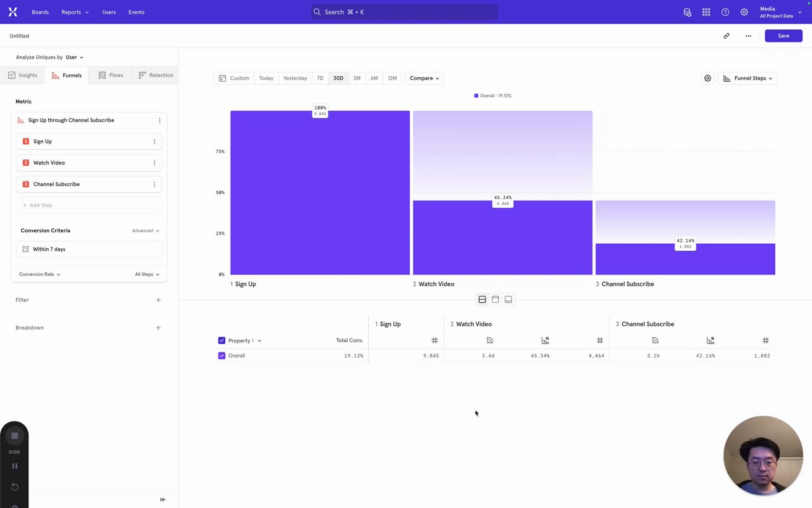Stop recording button in recorder widget

point(15,436)
